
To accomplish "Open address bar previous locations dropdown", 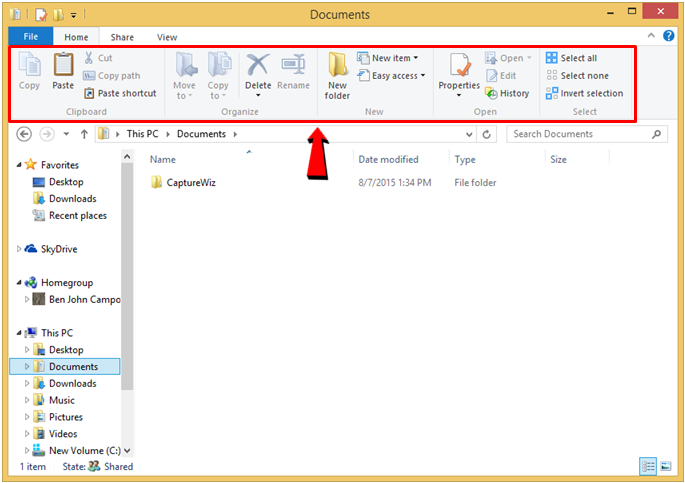I will coord(469,134).
